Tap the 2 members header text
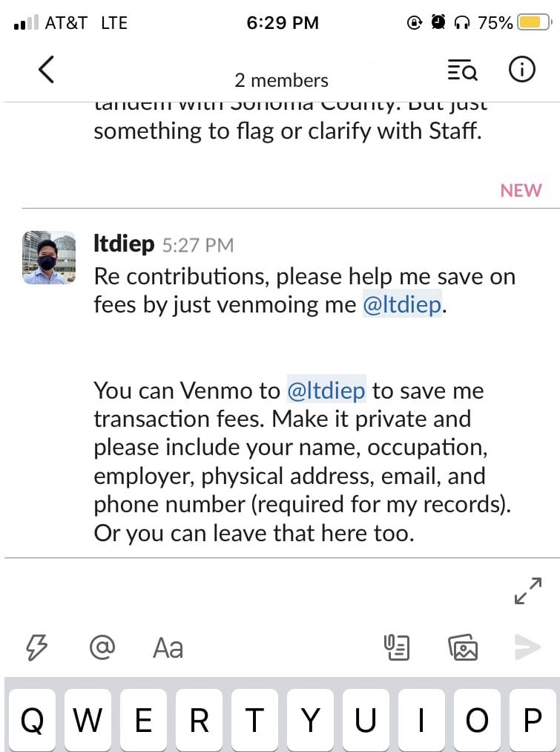This screenshot has height=752, width=560. coord(281,80)
